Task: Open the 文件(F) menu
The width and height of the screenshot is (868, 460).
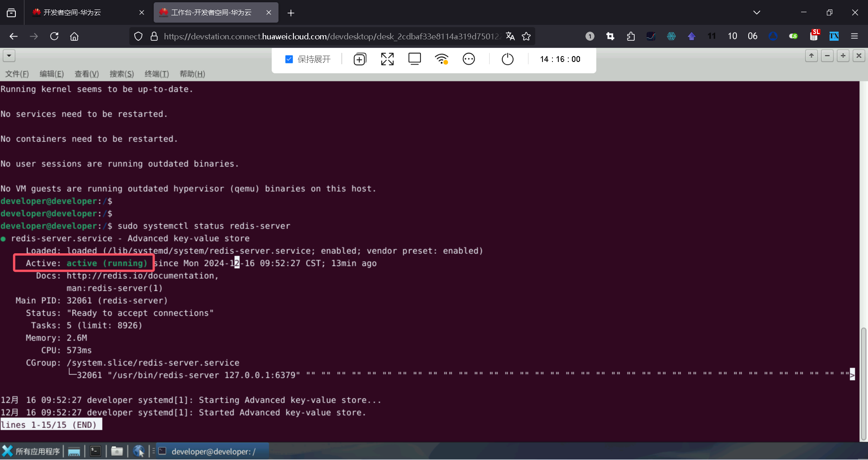Action: 17,74
